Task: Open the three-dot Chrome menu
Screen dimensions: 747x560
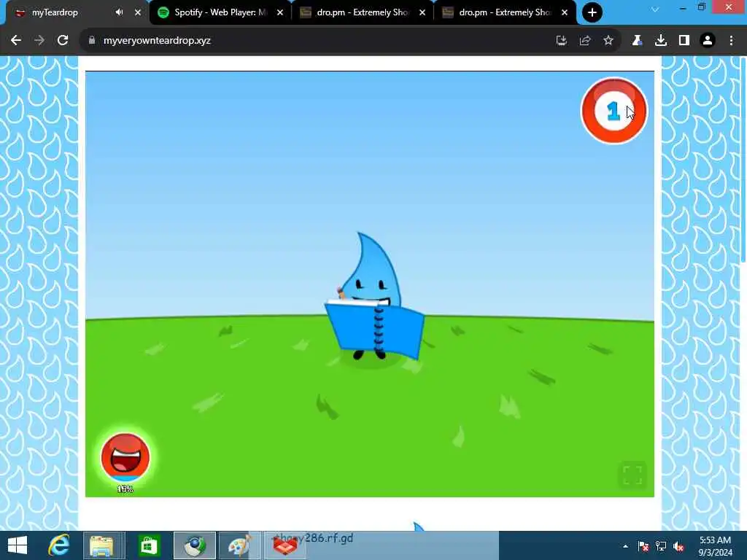Action: [731, 41]
